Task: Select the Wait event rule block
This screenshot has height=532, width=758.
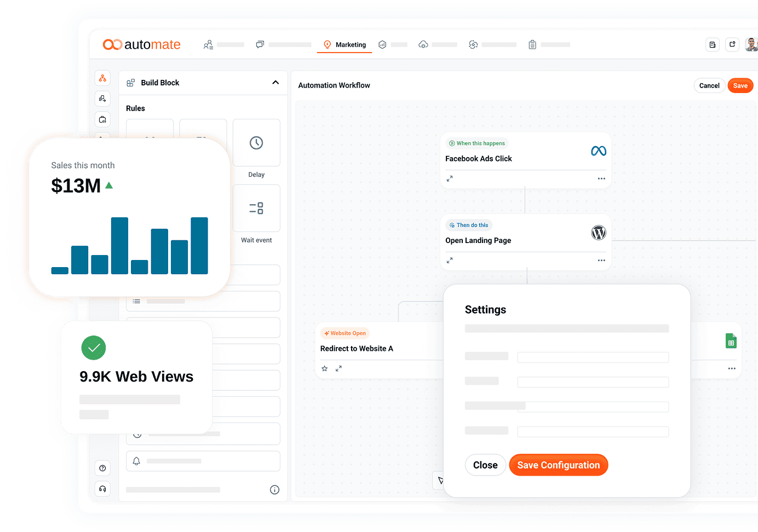Action: 256,208
